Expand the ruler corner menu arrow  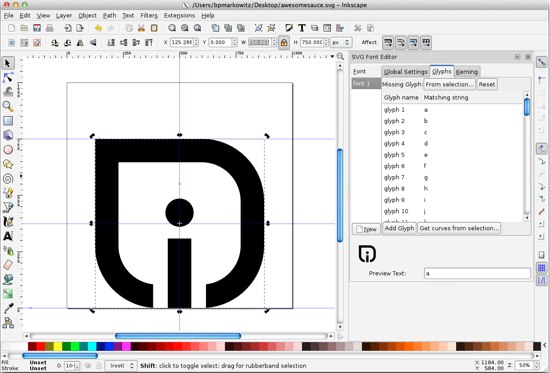tap(332, 56)
